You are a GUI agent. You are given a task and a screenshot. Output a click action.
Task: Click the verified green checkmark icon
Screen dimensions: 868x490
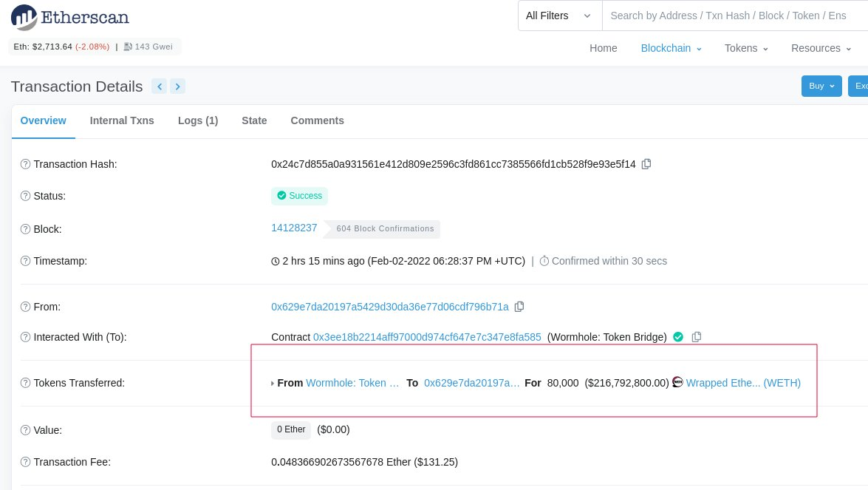[x=678, y=336]
